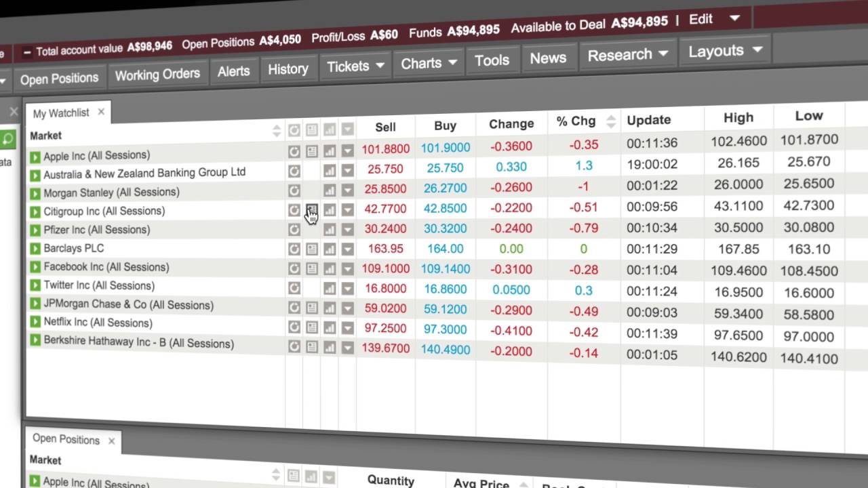Screen dimensions: 868x488
Task: Click the circular arrow icon in the Berkshire Hathaway row
Action: coord(294,346)
